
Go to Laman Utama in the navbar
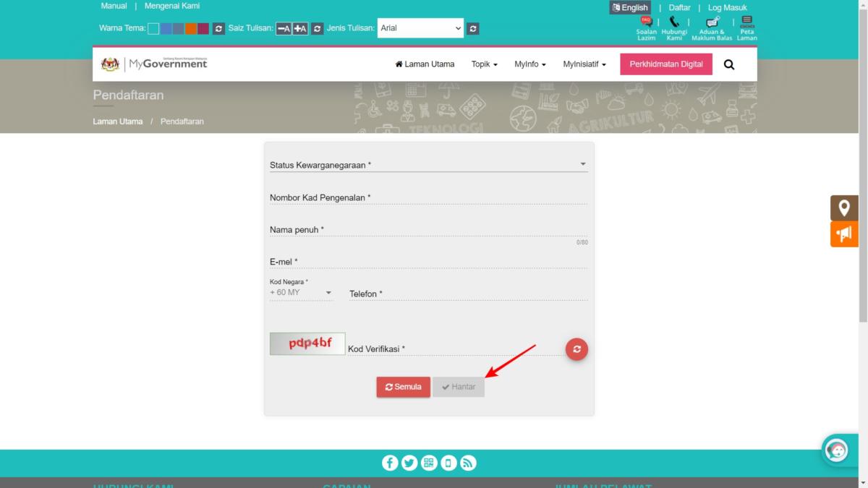pos(425,64)
